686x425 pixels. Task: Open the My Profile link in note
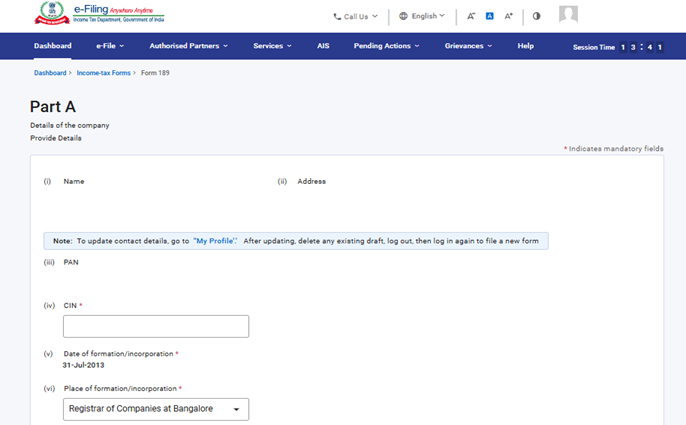215,241
